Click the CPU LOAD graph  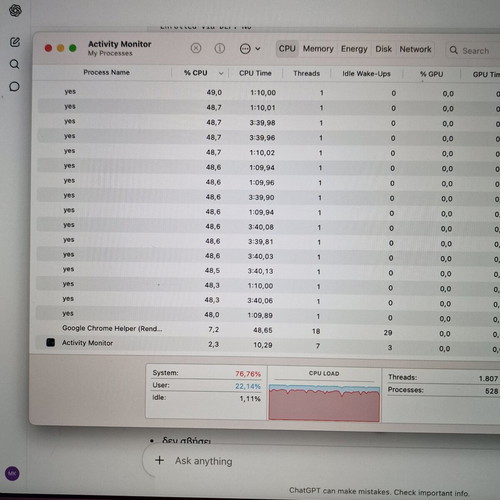(x=324, y=402)
